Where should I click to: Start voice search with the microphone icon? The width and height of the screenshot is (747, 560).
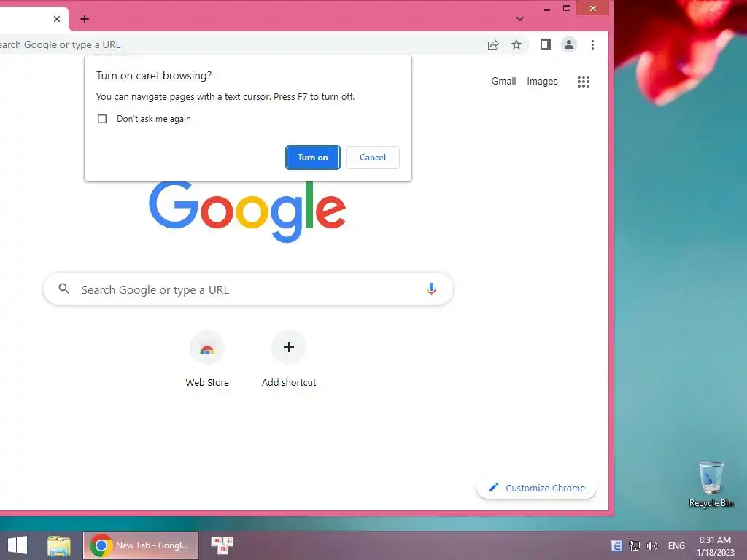coord(431,289)
